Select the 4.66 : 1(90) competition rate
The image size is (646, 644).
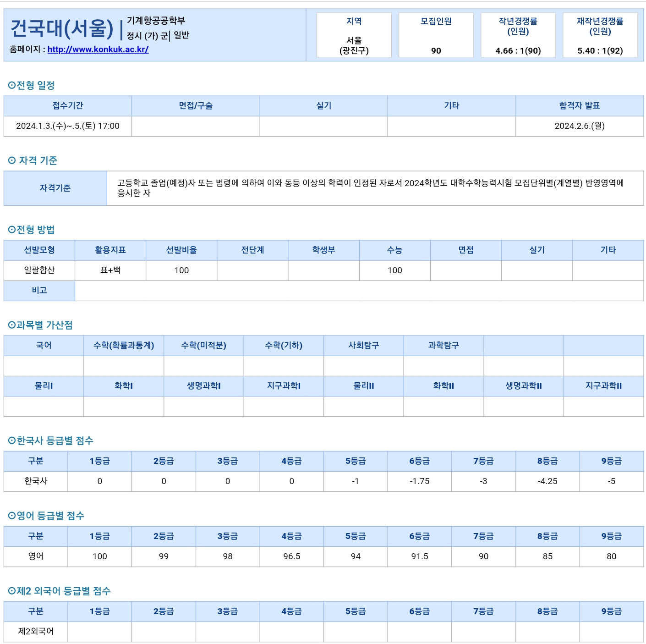point(518,51)
